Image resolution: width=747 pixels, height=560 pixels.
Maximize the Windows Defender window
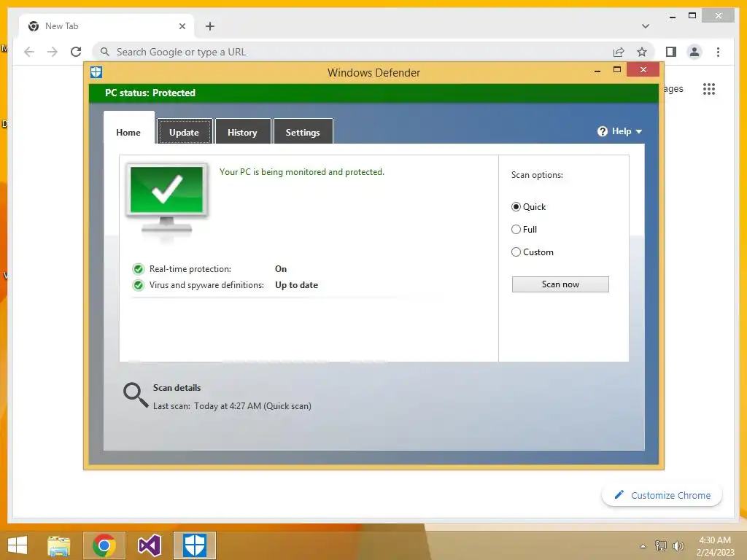pyautogui.click(x=617, y=70)
